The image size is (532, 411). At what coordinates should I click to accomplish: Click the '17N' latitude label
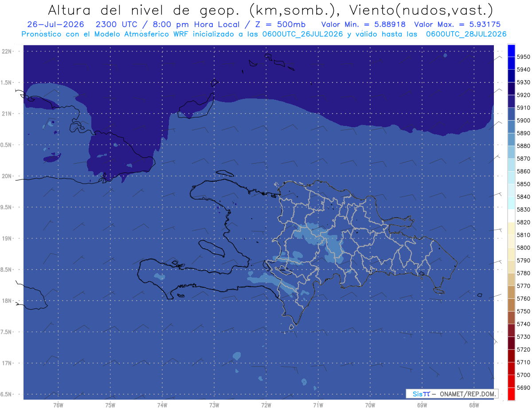click(x=8, y=363)
